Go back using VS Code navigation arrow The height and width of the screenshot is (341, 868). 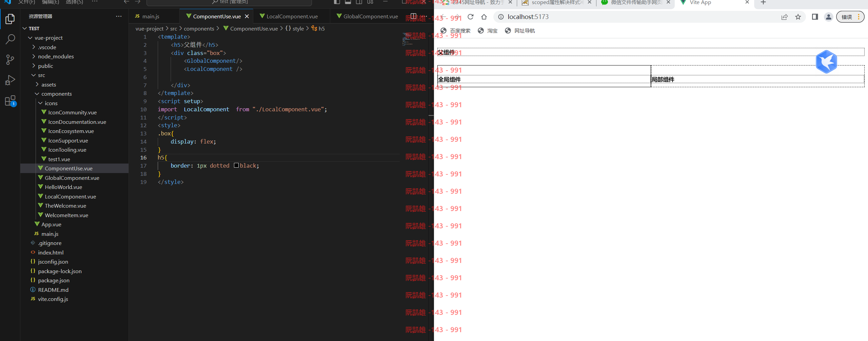[126, 2]
